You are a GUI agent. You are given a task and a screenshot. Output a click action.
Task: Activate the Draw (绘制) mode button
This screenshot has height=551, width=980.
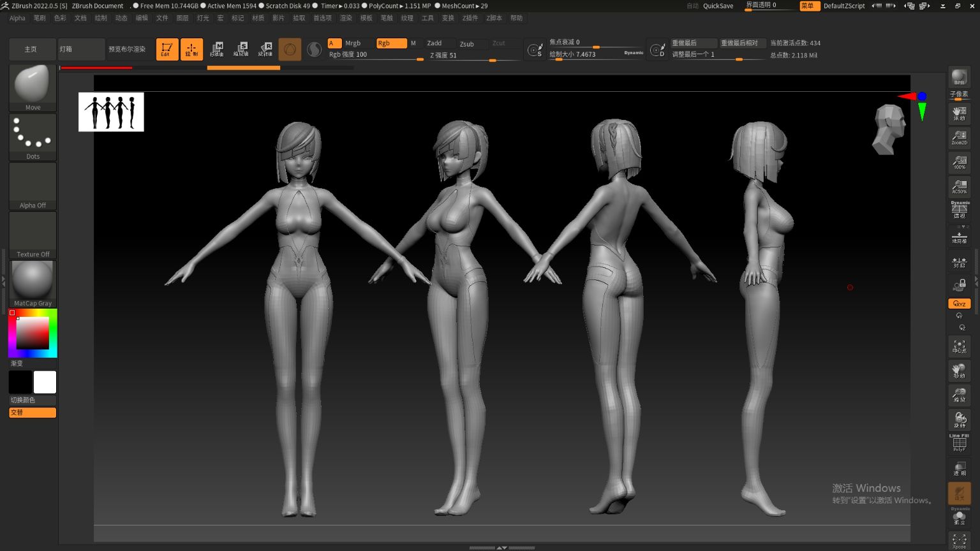pyautogui.click(x=191, y=49)
